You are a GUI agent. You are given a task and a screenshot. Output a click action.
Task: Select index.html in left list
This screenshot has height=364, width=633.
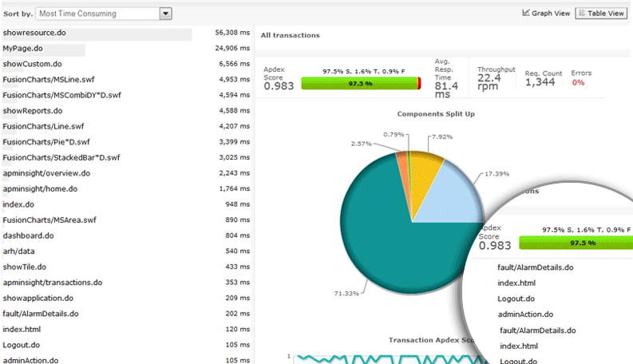click(x=22, y=330)
